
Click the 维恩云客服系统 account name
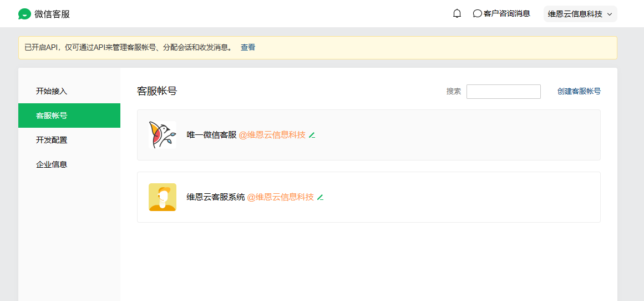point(216,197)
